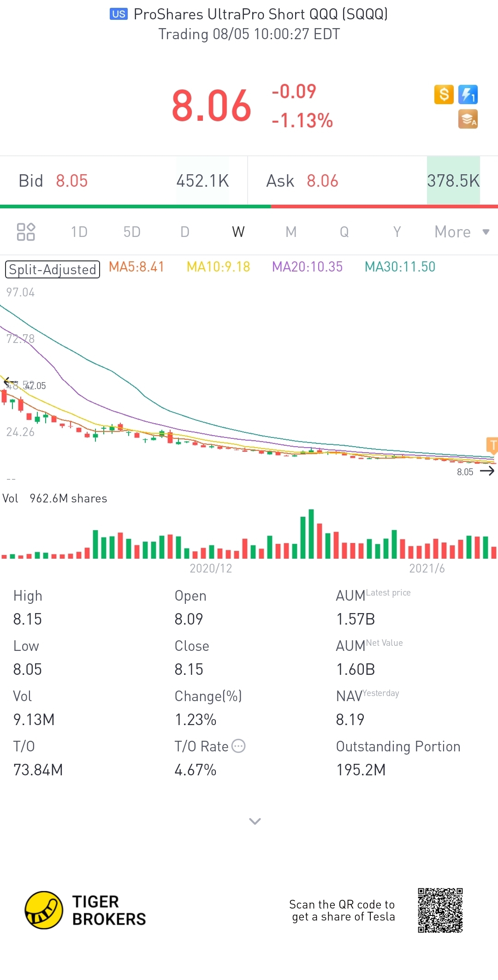Tap the MA20:10.35 indicator label
The image size is (498, 980).
tap(308, 267)
